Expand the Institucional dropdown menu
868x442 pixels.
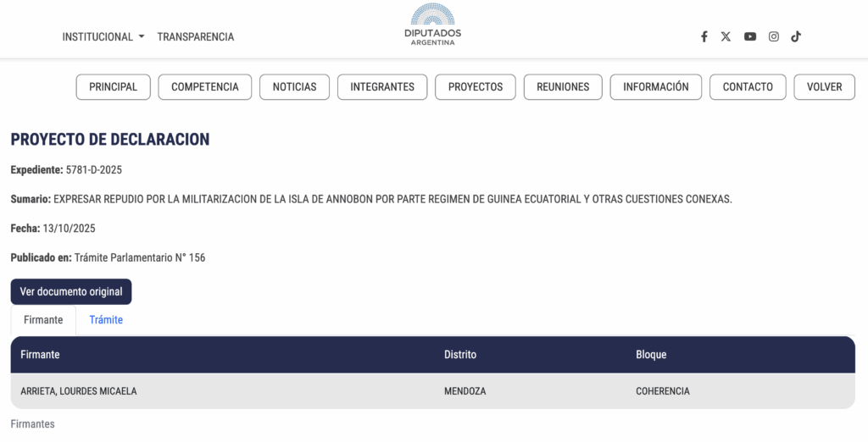tap(103, 36)
